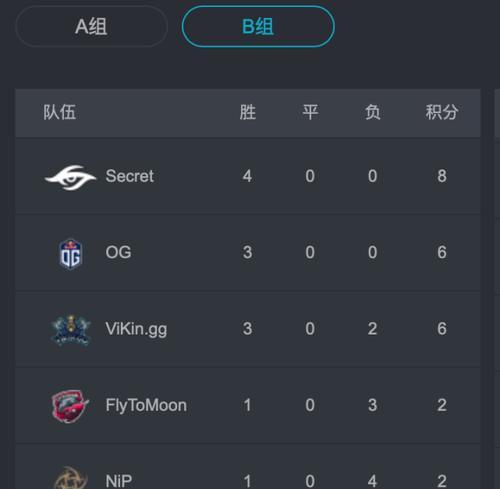Sort by the 平 column header
The image size is (500, 489).
(x=310, y=112)
